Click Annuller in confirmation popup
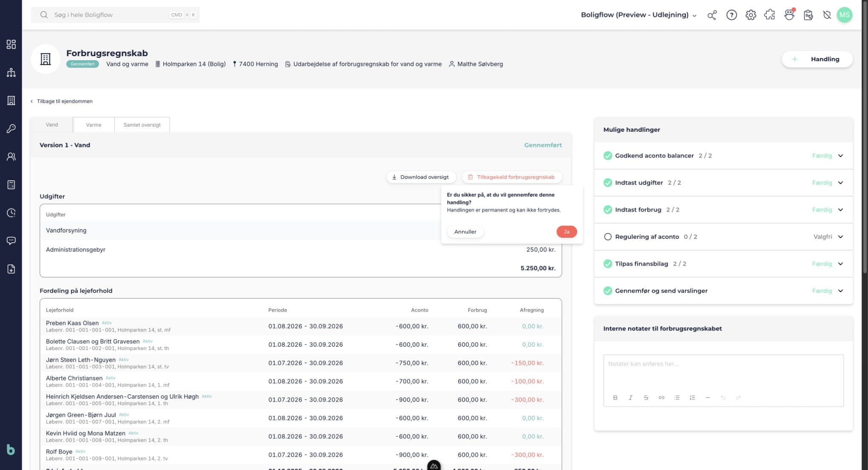The height and width of the screenshot is (470, 868). pos(465,231)
